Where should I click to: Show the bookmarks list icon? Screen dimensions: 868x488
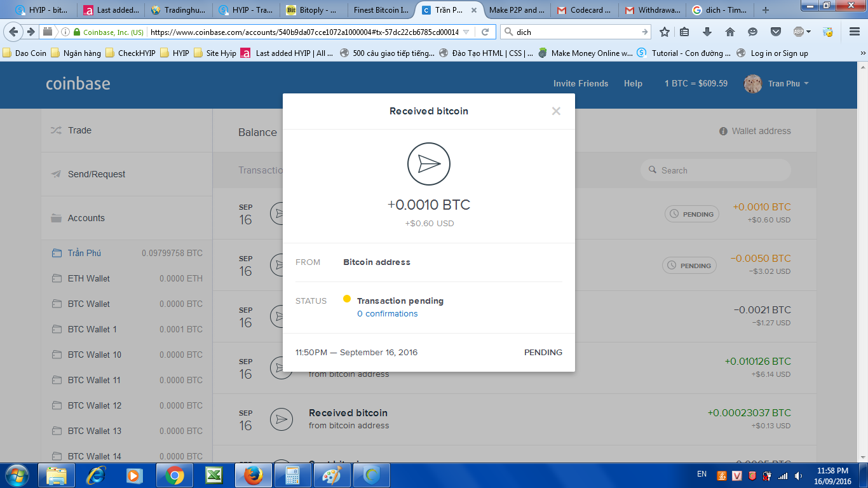pyautogui.click(x=684, y=32)
